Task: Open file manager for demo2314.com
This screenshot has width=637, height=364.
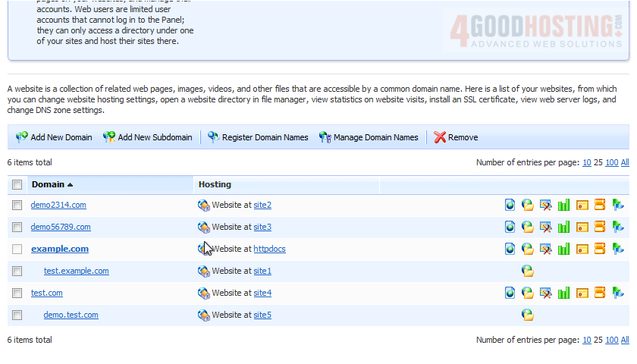Action: 527,205
